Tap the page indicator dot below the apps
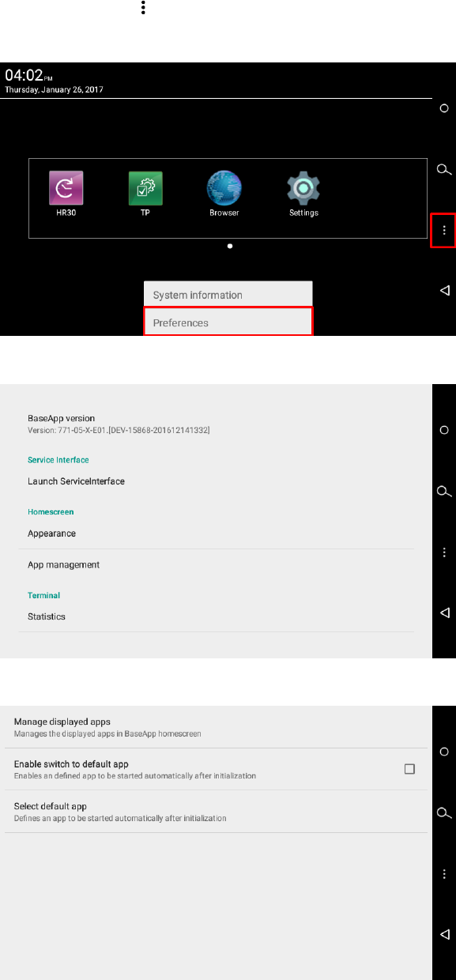456x980 pixels. pos(229,246)
